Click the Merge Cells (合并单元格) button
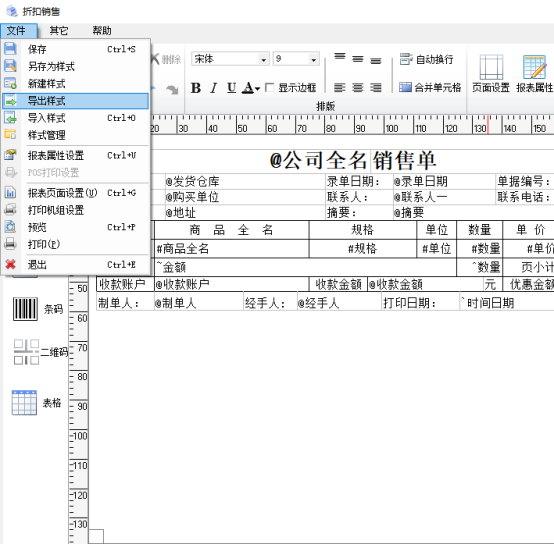The width and height of the screenshot is (554, 545). [430, 87]
